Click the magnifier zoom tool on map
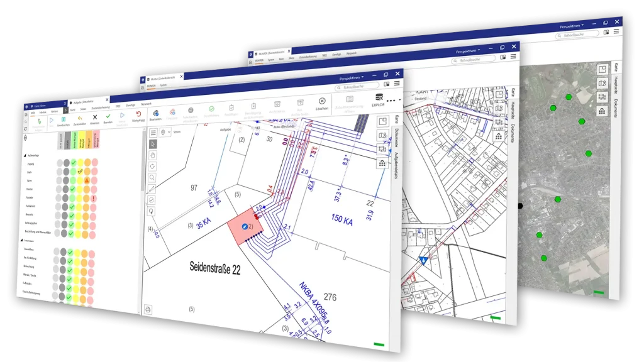The height and width of the screenshot is (362, 644). click(x=153, y=178)
